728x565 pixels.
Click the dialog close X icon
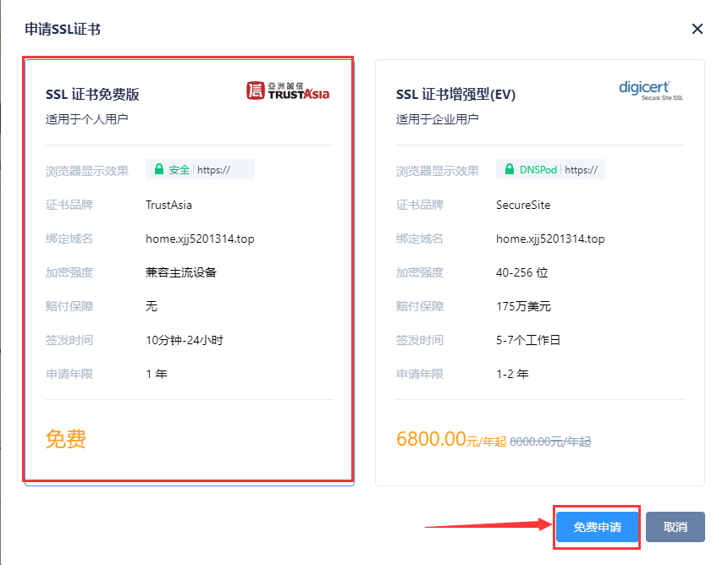click(697, 28)
